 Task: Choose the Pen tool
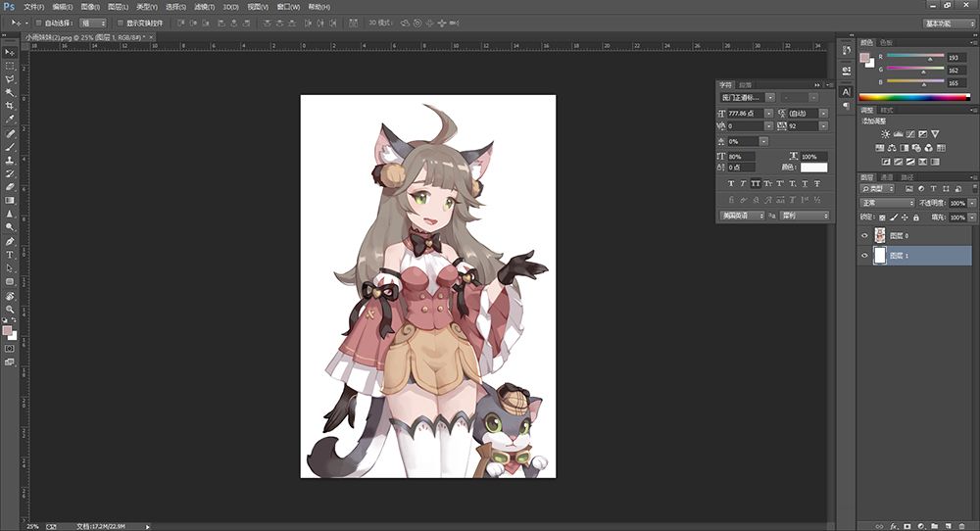(10, 240)
